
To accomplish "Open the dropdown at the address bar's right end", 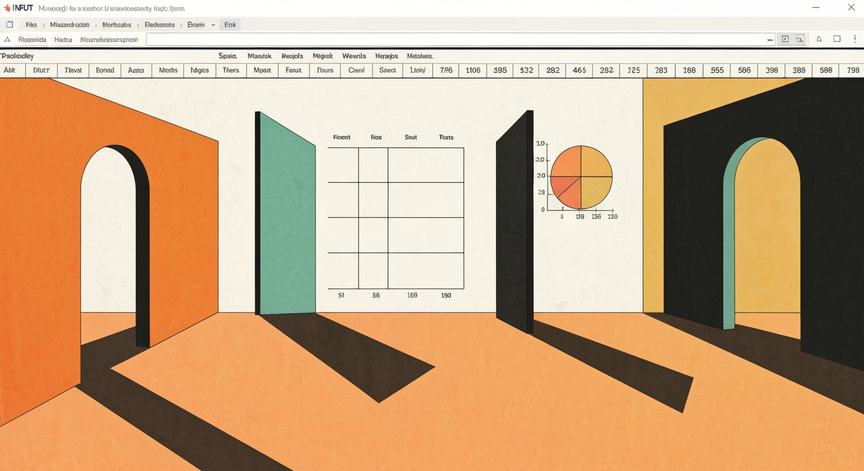I will (770, 40).
